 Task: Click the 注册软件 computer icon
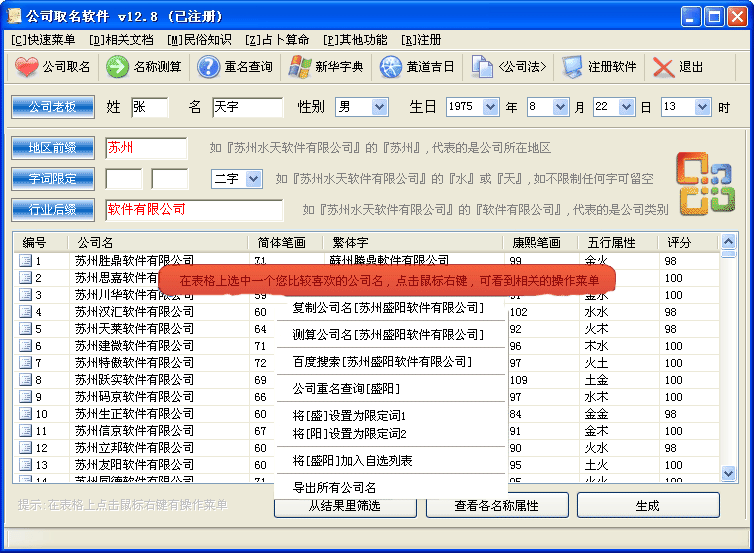(x=573, y=67)
